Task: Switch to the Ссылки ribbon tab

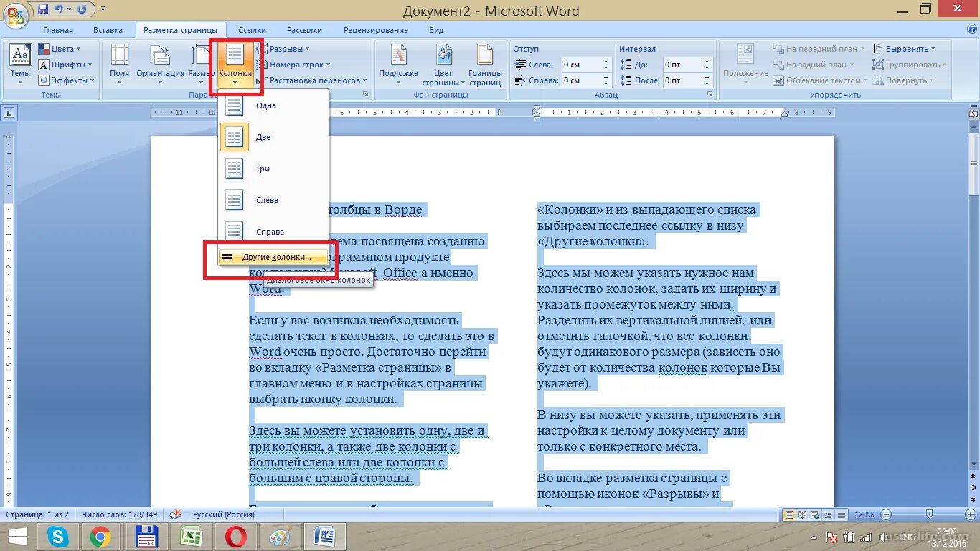Action: (253, 30)
